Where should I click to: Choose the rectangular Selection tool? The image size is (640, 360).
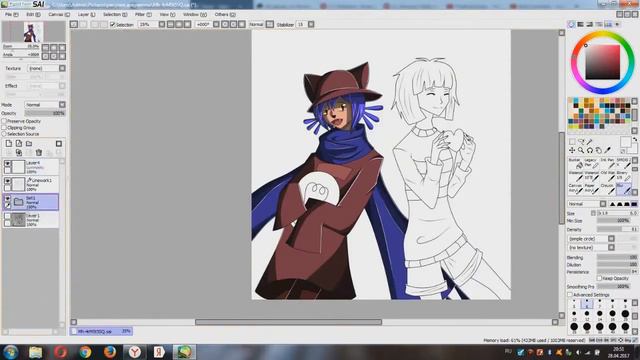(572, 142)
